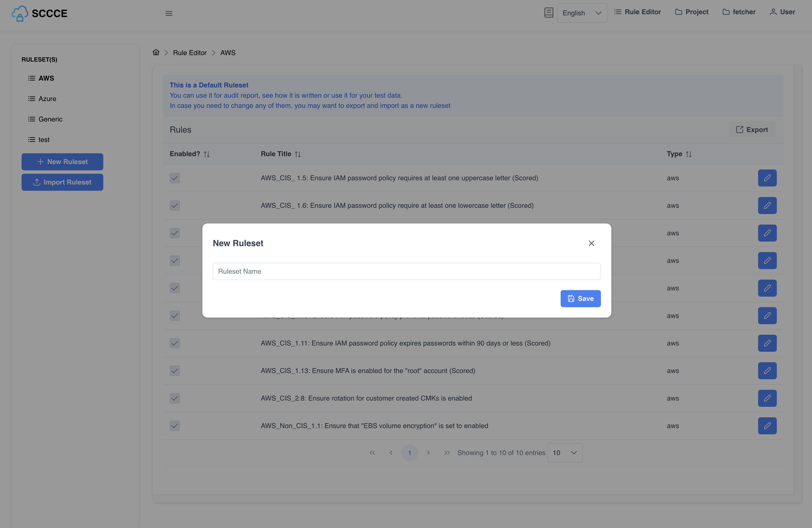
Task: Open the Project menu
Action: (x=692, y=12)
